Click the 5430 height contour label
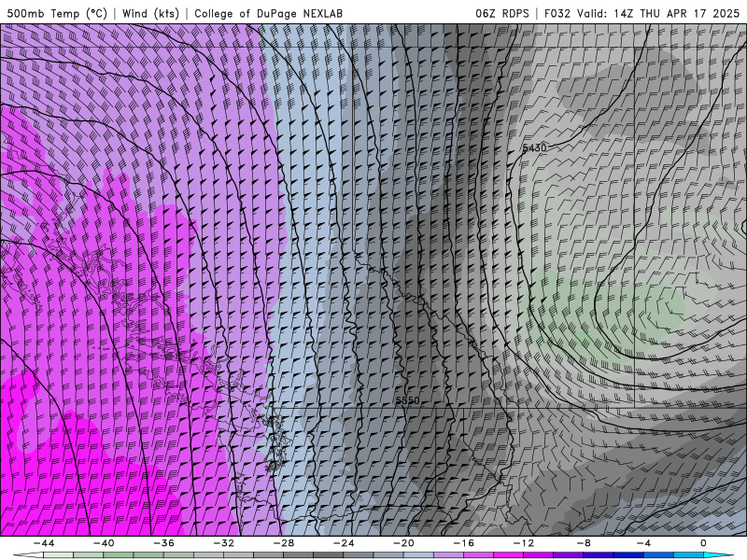 pos(534,148)
